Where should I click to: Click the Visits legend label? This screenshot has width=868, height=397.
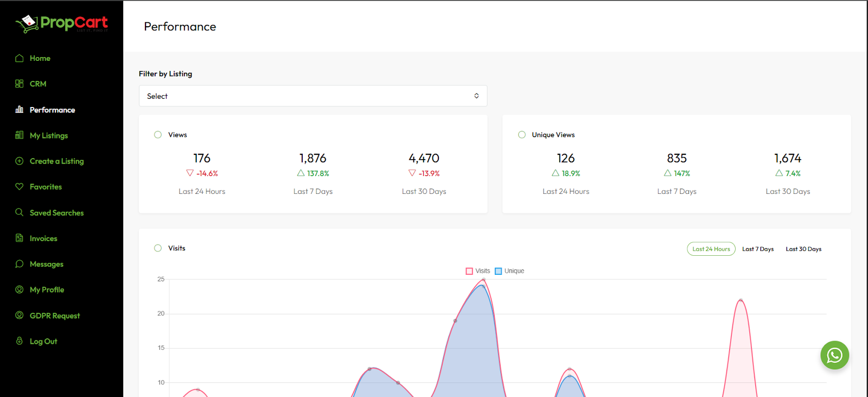pyautogui.click(x=483, y=271)
